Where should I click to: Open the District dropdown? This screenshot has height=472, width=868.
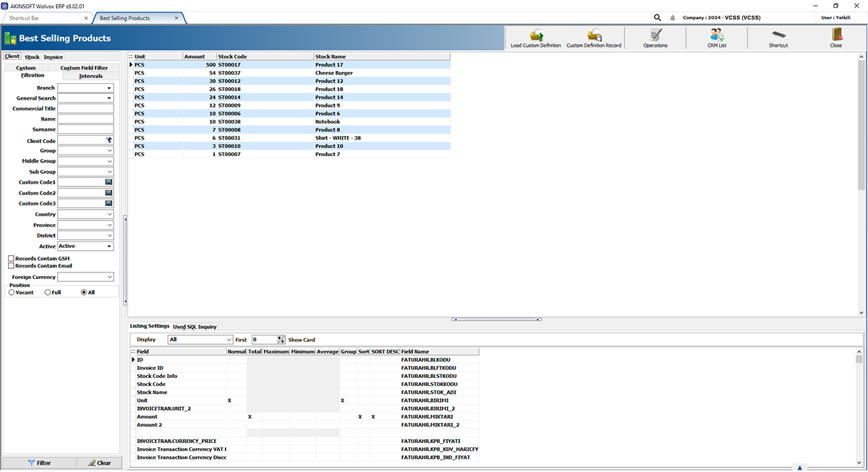(x=109, y=236)
